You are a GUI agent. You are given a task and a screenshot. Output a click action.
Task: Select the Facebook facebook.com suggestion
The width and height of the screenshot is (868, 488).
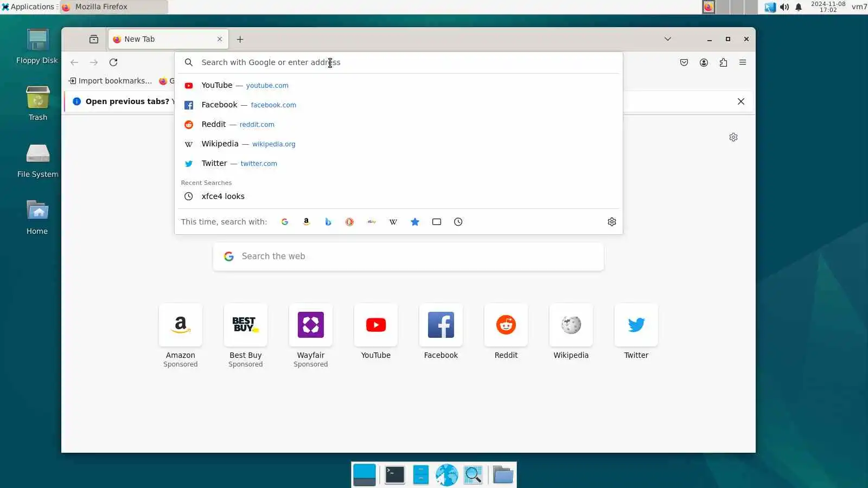click(399, 105)
